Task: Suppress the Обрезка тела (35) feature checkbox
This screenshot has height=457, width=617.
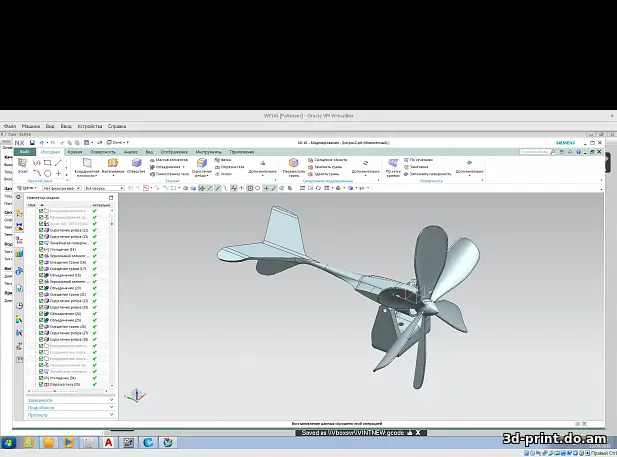Action: pos(41,384)
